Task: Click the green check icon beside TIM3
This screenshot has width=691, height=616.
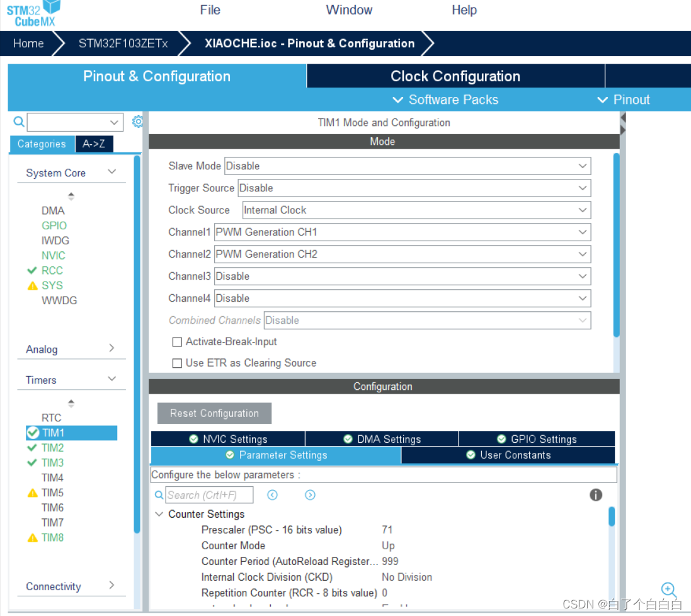Action: click(x=31, y=463)
